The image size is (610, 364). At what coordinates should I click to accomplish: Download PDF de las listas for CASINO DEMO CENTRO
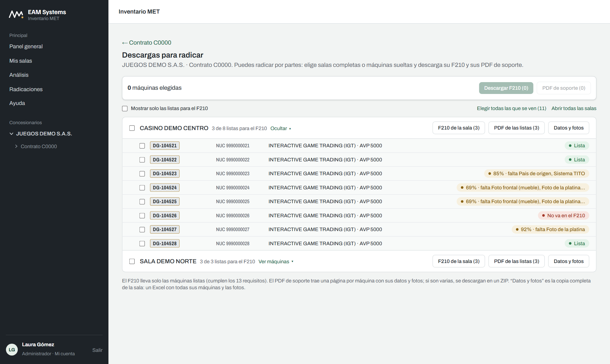pyautogui.click(x=517, y=128)
